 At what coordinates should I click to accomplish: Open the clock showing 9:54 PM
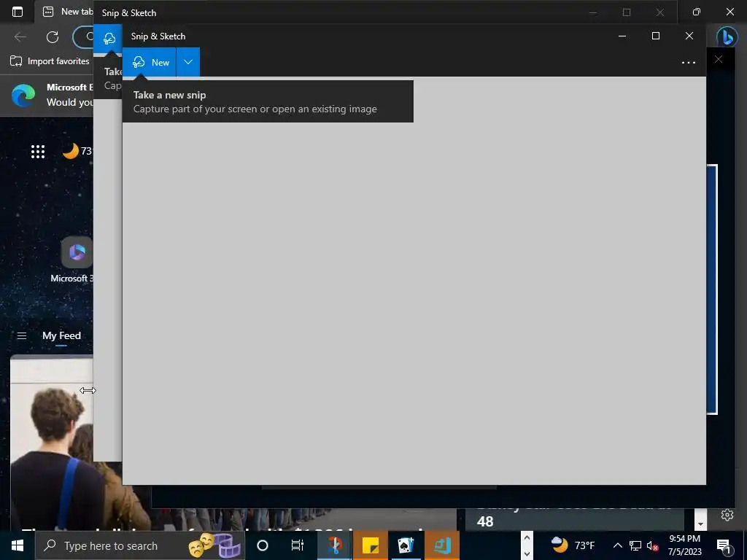(x=684, y=545)
